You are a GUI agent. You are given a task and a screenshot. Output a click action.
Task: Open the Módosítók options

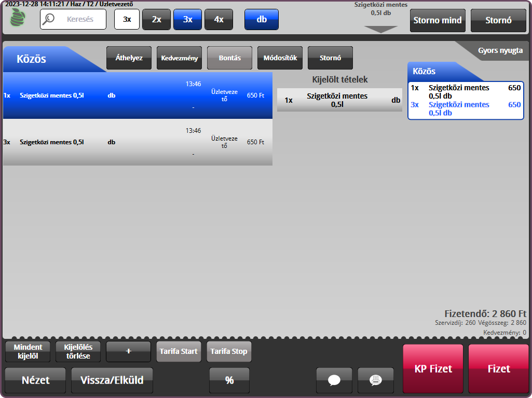280,58
